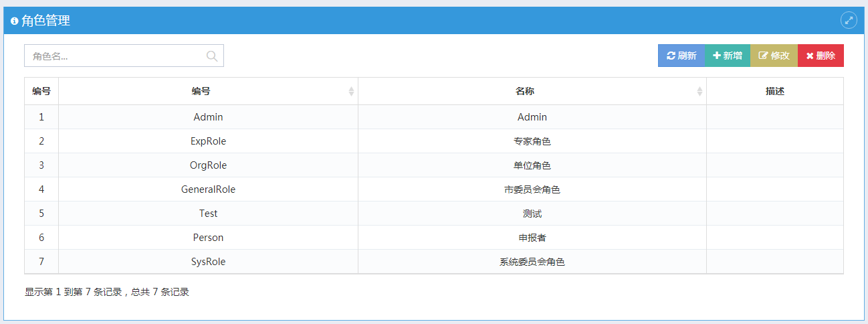Select the Person role row
868x324 pixels.
tap(434, 238)
